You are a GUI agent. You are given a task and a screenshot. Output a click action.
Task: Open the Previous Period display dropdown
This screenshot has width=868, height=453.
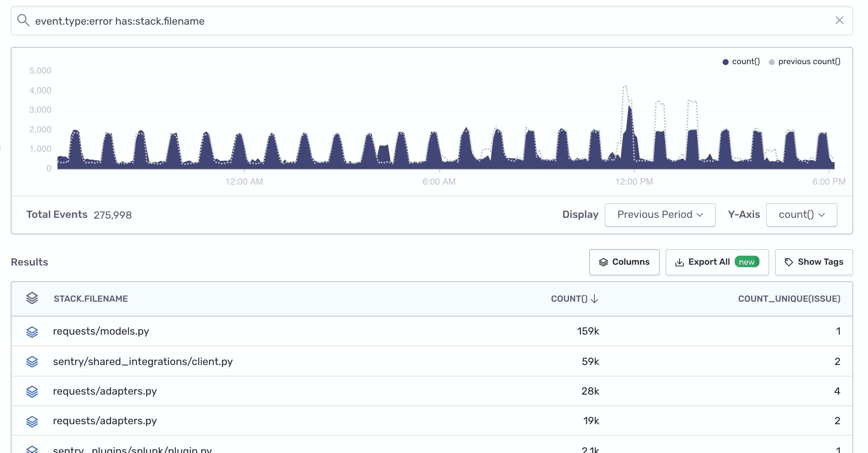coord(660,215)
